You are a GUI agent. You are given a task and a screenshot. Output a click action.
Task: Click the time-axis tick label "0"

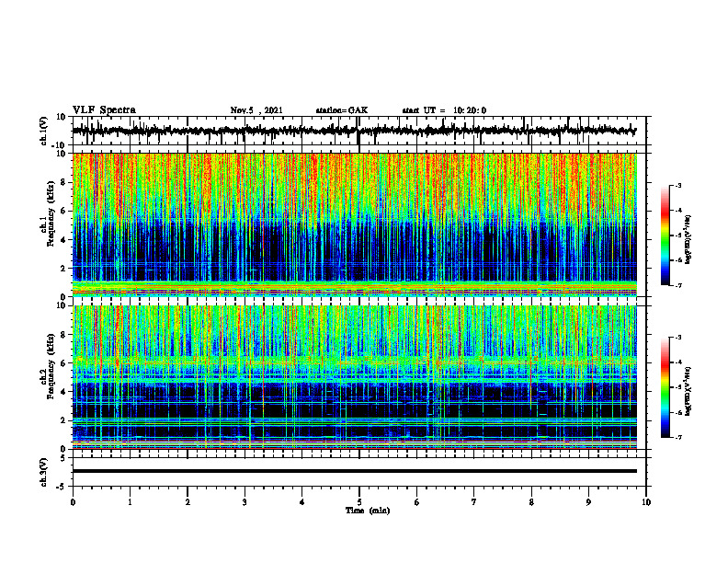point(73,502)
